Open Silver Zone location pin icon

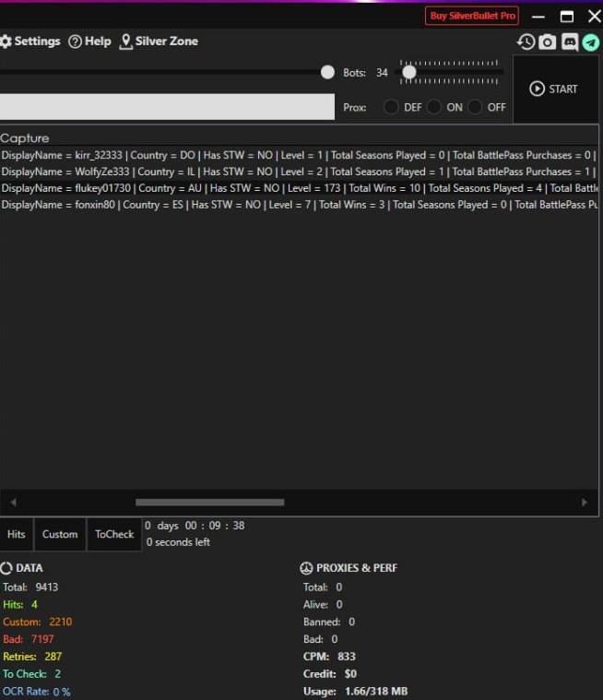point(126,42)
